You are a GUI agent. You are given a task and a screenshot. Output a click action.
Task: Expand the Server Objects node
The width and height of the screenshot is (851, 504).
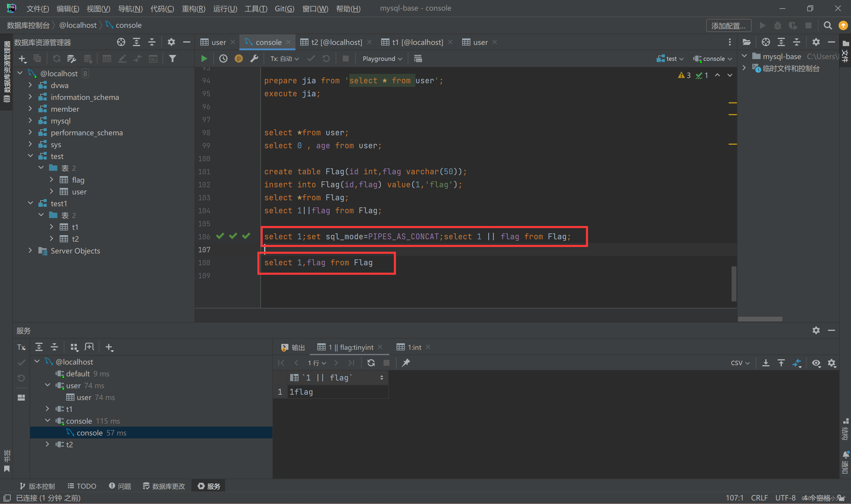pos(30,251)
